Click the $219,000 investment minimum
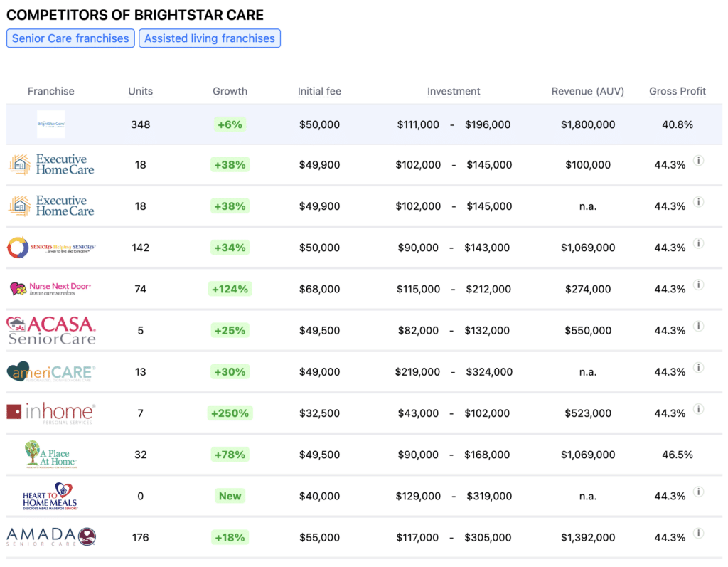 tap(417, 371)
